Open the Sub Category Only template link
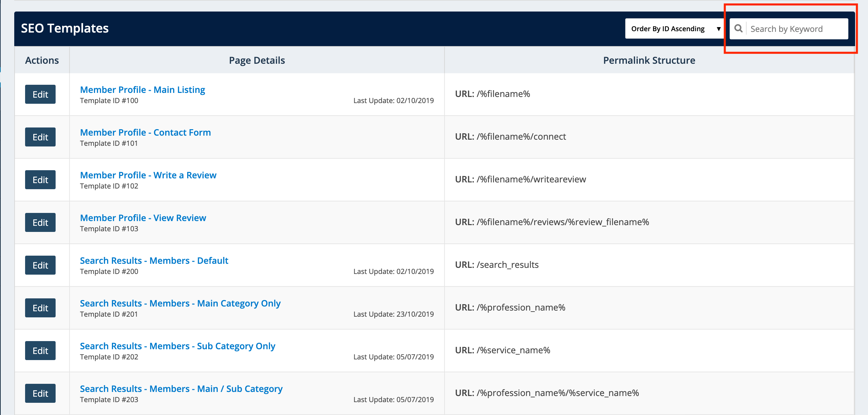868x415 pixels. click(177, 346)
